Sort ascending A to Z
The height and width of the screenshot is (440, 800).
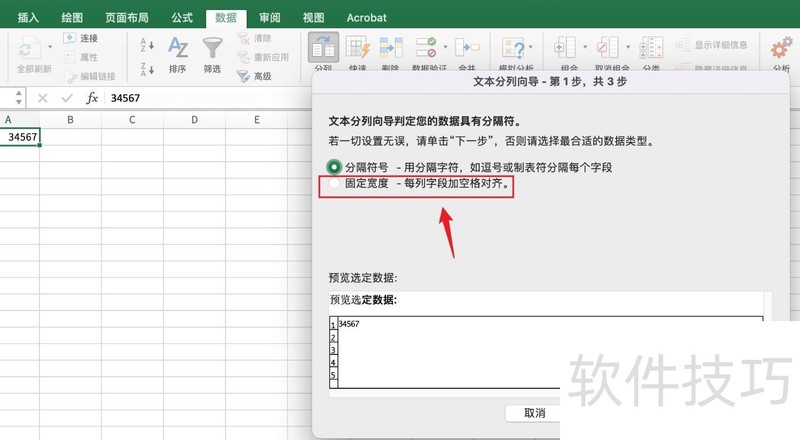tap(147, 45)
